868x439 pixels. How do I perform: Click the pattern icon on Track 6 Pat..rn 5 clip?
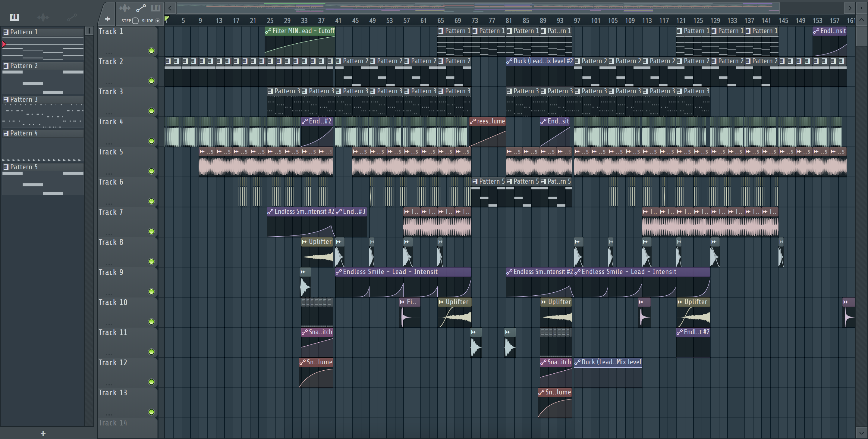pos(543,182)
